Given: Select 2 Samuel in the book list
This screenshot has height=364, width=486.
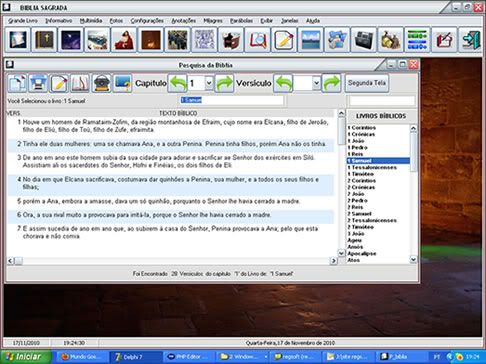Looking at the screenshot, I should pyautogui.click(x=378, y=214).
